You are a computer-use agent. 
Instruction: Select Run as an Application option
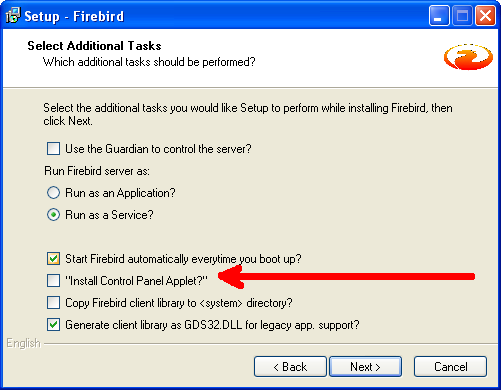[x=53, y=193]
